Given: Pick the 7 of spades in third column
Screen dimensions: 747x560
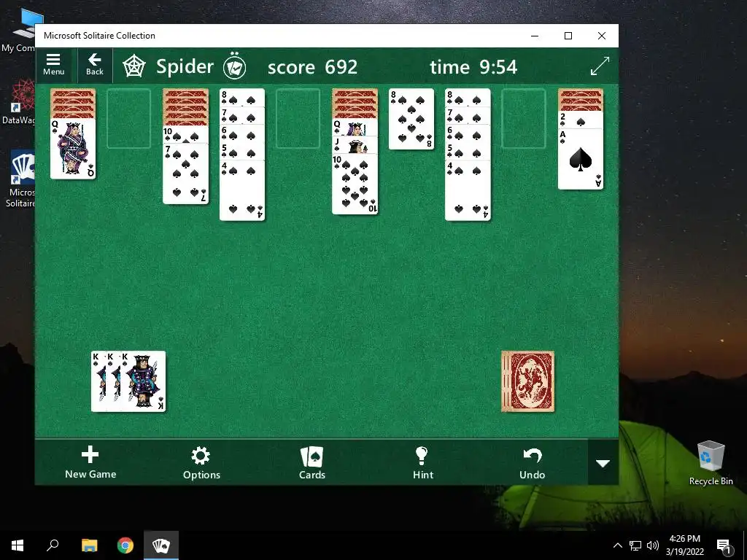Looking at the screenshot, I should [x=185, y=174].
